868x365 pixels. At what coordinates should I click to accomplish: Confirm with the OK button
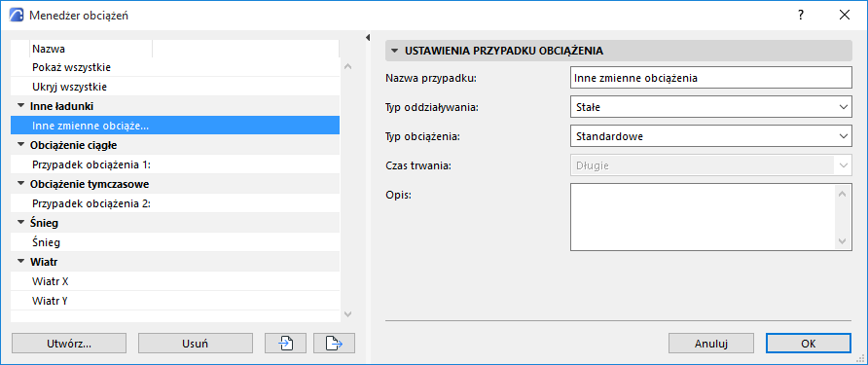[809, 344]
